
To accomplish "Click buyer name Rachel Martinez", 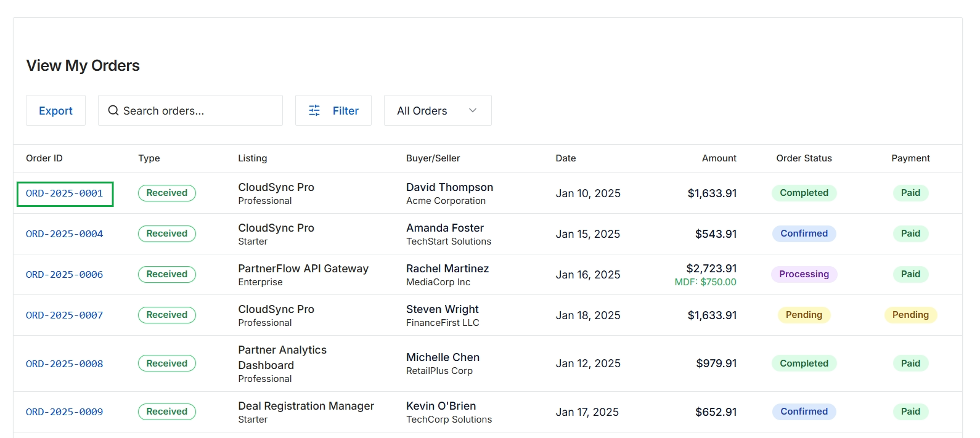I will coord(447,269).
